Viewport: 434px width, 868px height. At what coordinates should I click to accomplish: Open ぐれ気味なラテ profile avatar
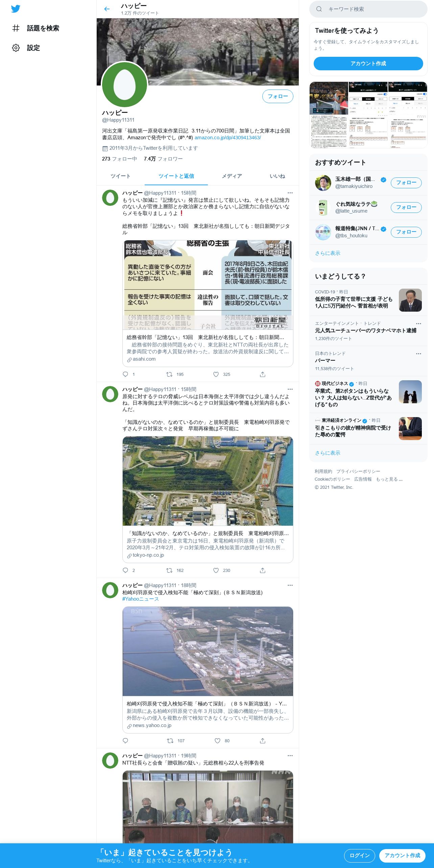[323, 208]
